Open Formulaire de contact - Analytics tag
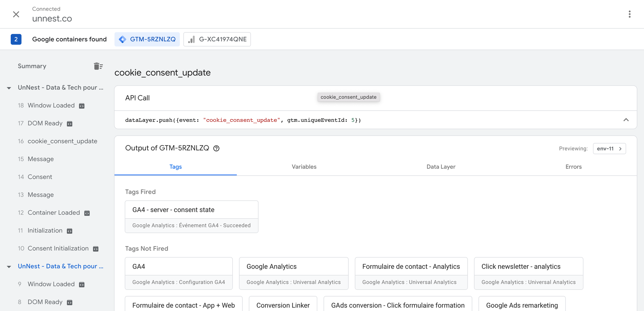Image resolution: width=644 pixels, height=311 pixels. tap(411, 273)
